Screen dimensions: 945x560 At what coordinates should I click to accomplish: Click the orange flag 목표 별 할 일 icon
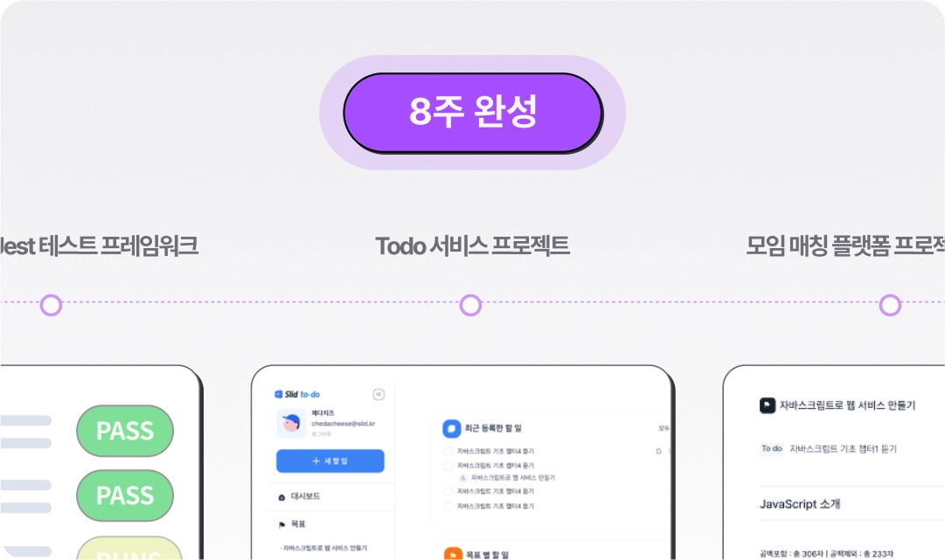453,554
